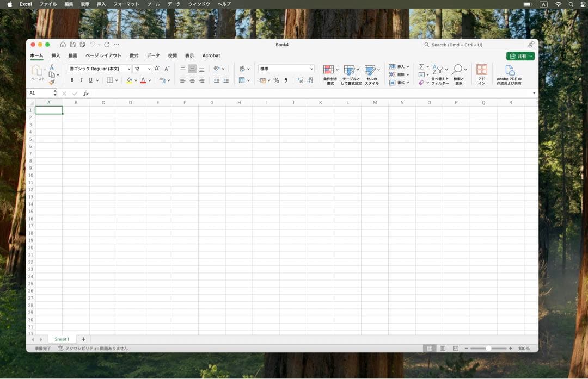The height and width of the screenshot is (379, 588).
Task: Expand the font size dropdown
Action: coord(149,69)
